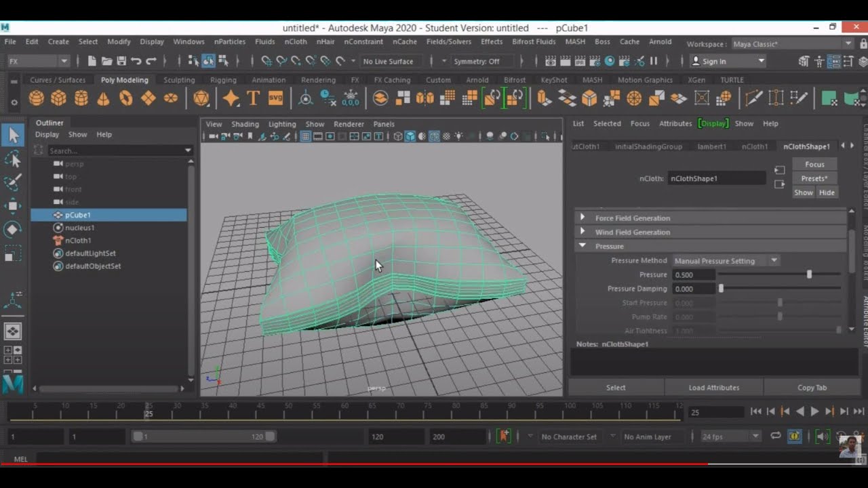
Task: Click the Arrow selection tool in the toolbox
Action: click(13, 135)
